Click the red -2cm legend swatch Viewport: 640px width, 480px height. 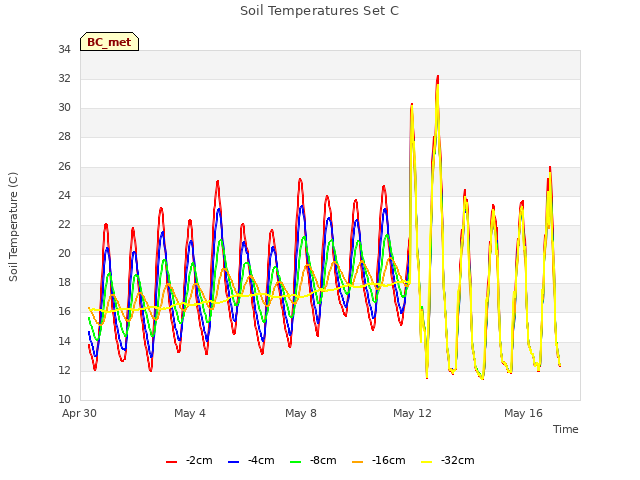tap(171, 462)
